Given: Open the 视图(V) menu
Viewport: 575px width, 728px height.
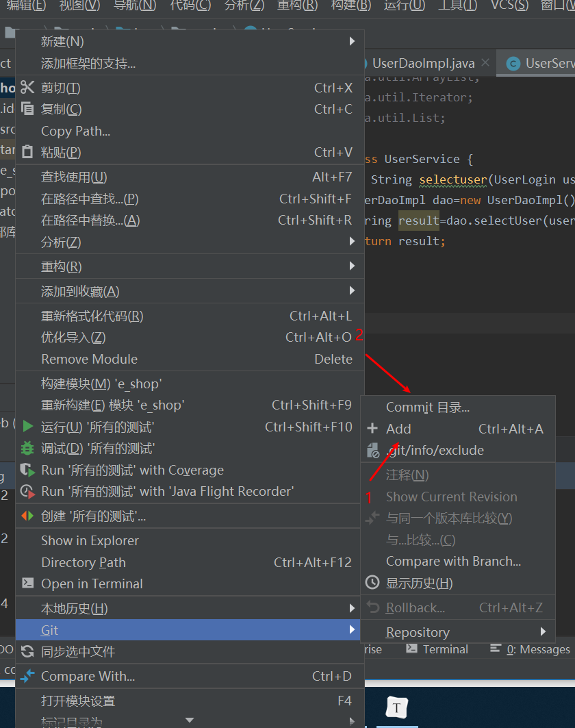Looking at the screenshot, I should click(79, 5).
